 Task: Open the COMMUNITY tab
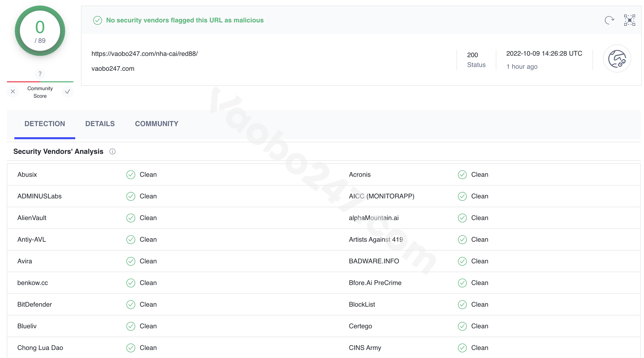(x=156, y=124)
